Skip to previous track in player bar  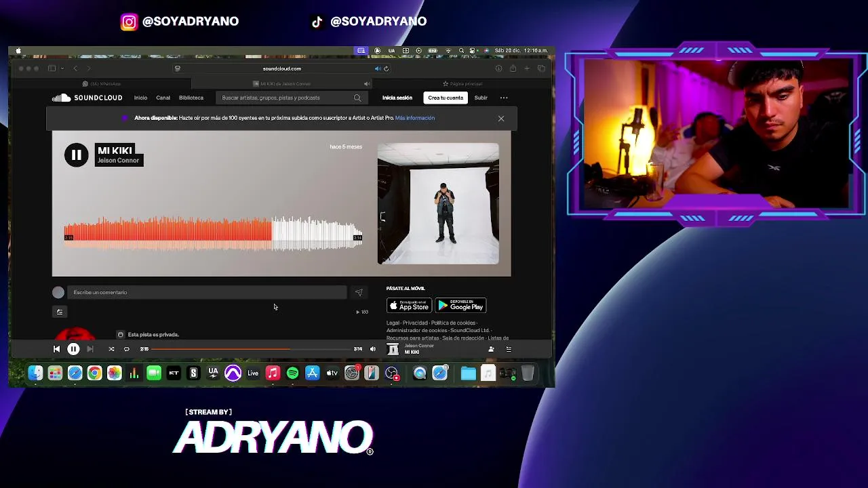tap(56, 349)
